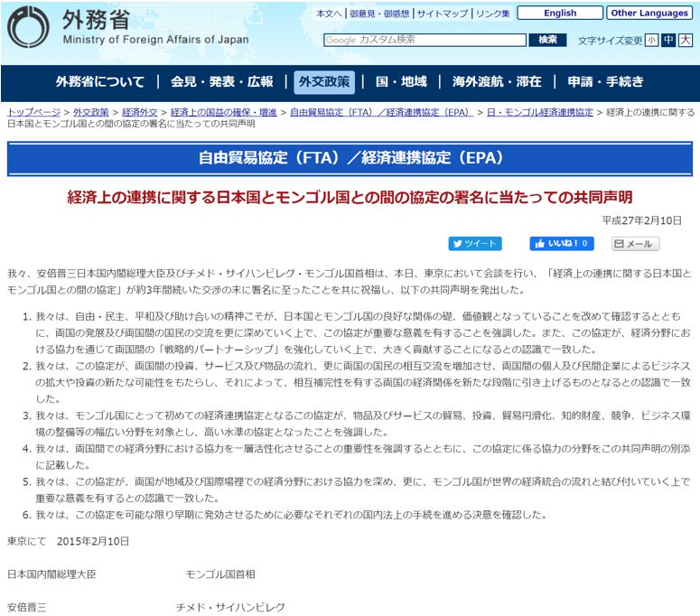The width and height of the screenshot is (700, 616).
Task: Click the red joint statement page title
Action: (x=350, y=197)
